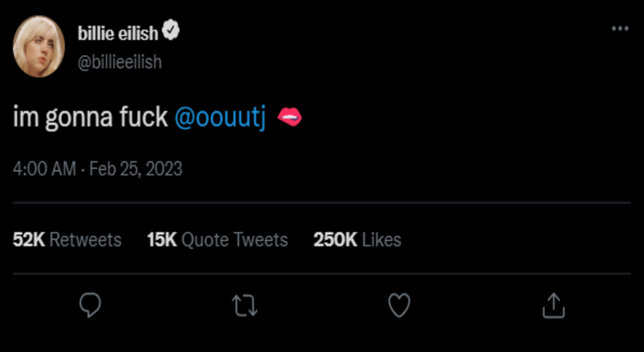The width and height of the screenshot is (644, 352).
Task: Click the 4:00 AM timestamp
Action: [x=44, y=168]
